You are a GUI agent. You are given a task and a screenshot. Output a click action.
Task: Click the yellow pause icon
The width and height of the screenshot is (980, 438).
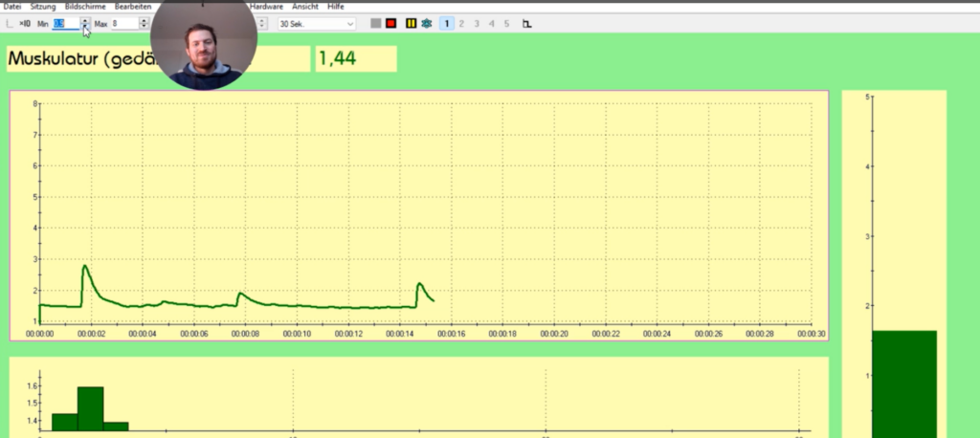(411, 23)
